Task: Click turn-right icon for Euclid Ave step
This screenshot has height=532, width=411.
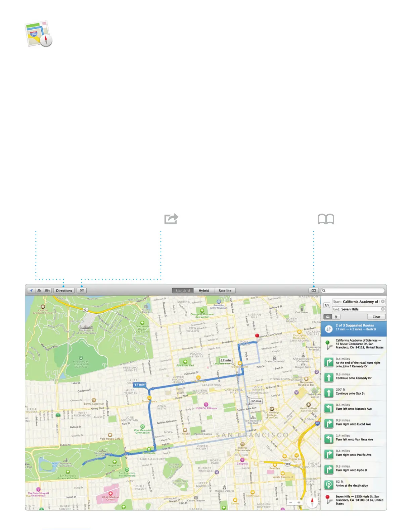Action: click(329, 424)
